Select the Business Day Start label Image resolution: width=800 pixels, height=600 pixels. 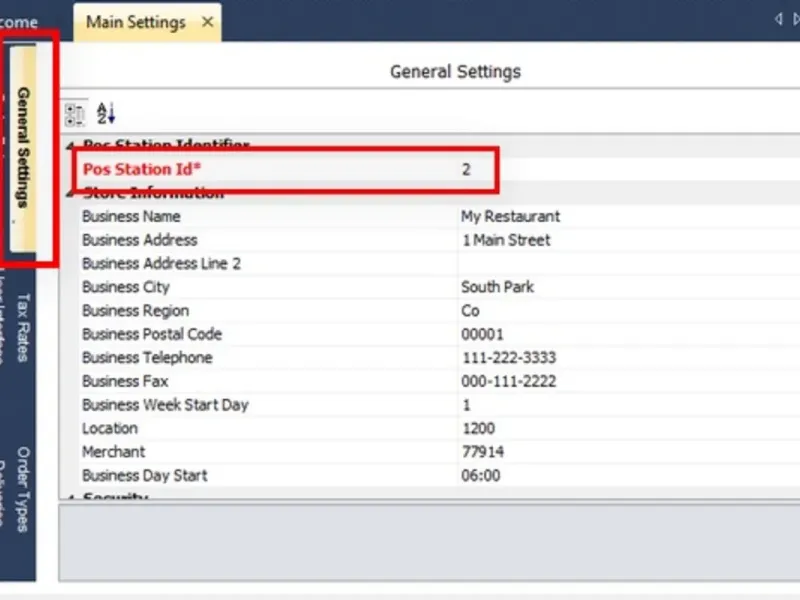pos(145,476)
